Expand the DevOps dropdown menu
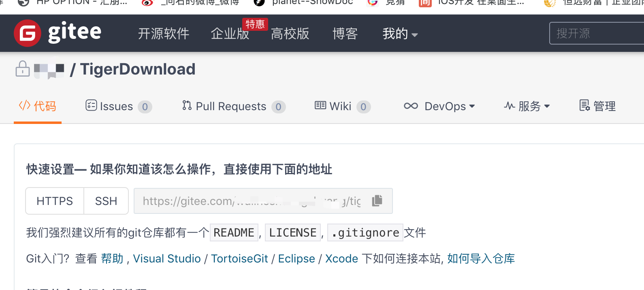The image size is (644, 290). pos(439,106)
